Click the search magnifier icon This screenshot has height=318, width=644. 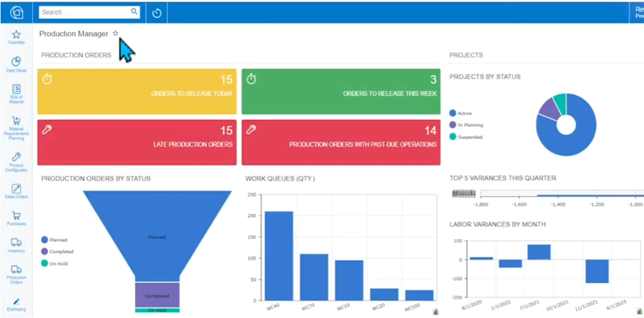pos(134,12)
